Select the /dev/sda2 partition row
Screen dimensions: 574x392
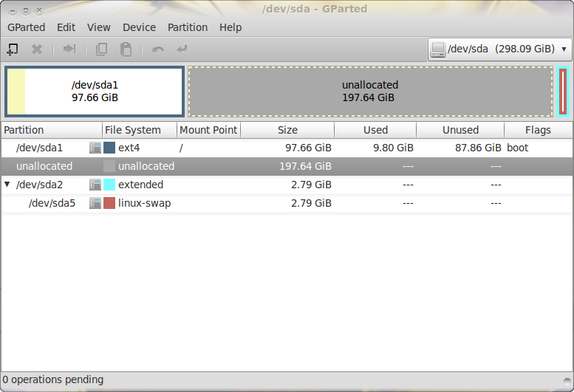coord(287,185)
